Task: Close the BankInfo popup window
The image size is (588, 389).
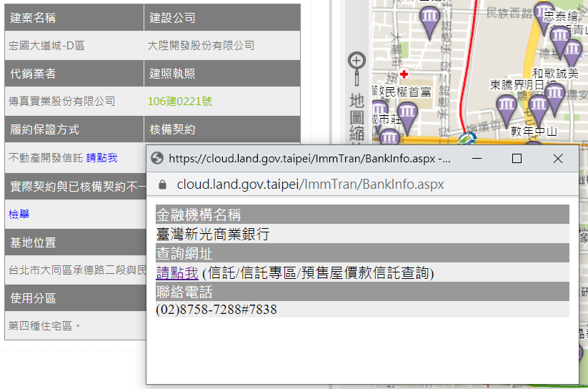Action: pyautogui.click(x=558, y=159)
